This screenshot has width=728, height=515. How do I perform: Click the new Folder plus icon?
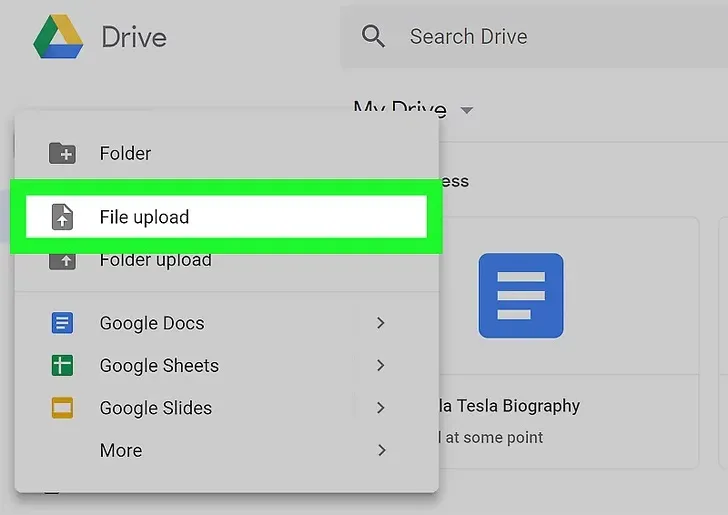pyautogui.click(x=62, y=153)
